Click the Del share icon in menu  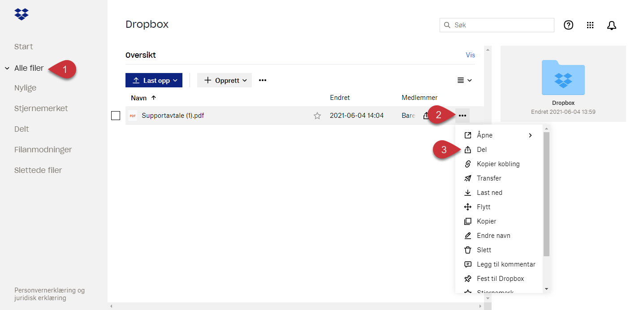click(x=468, y=150)
